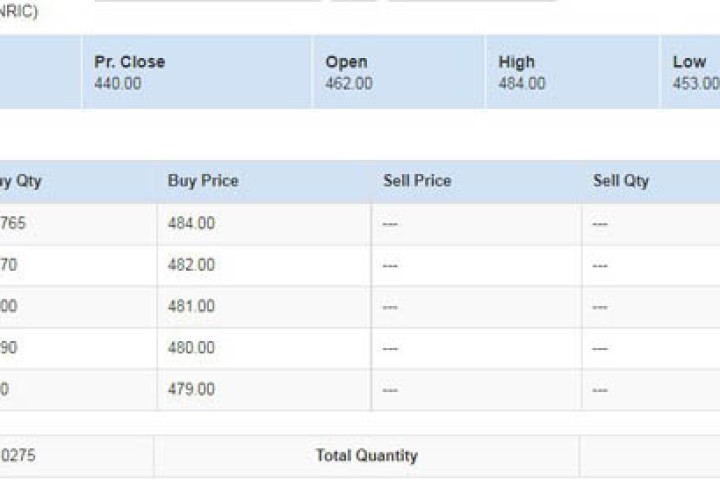Select the 484.00 cell in Buy Price column
The image size is (720, 480).
tap(191, 224)
